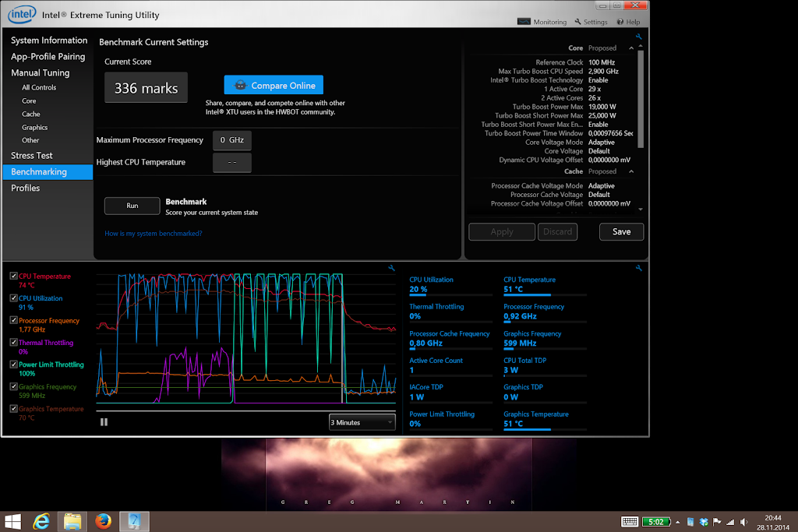Viewport: 798px width, 532px height.
Task: Uncheck Processor Frequency graph checkbox
Action: click(14, 320)
